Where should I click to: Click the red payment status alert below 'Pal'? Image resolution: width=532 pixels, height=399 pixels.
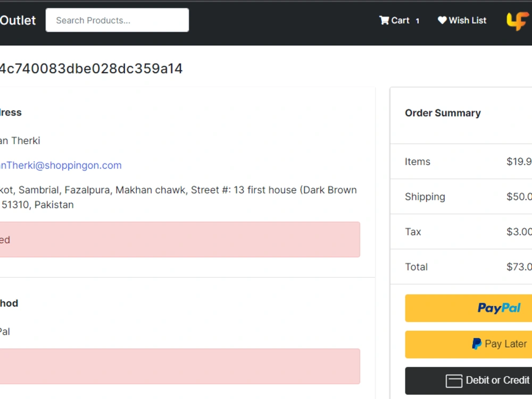(180, 367)
